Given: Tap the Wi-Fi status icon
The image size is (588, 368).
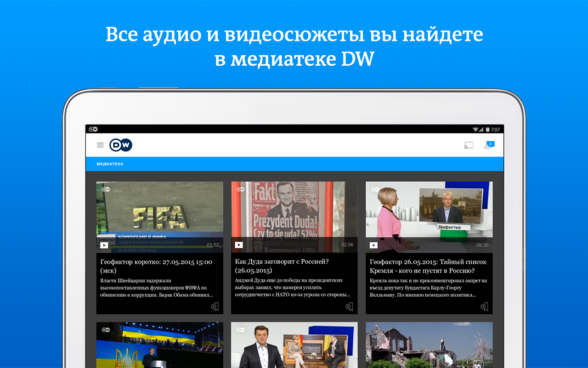Looking at the screenshot, I should (475, 129).
